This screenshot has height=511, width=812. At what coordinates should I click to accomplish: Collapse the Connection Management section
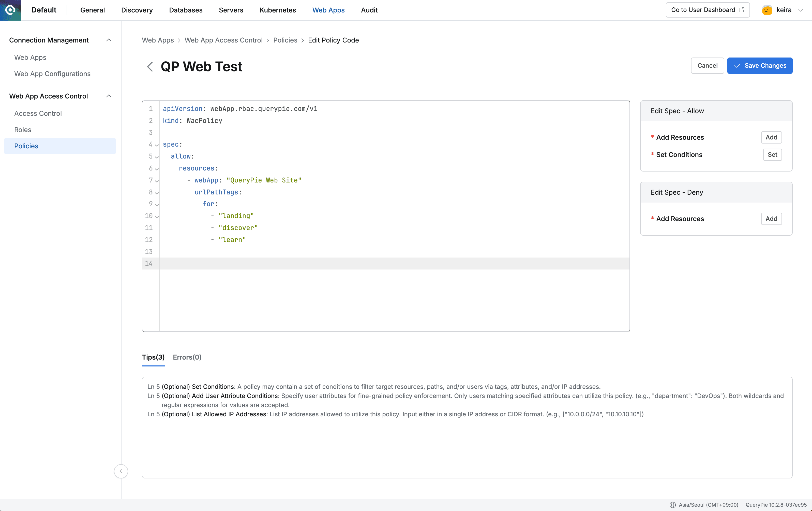click(109, 40)
